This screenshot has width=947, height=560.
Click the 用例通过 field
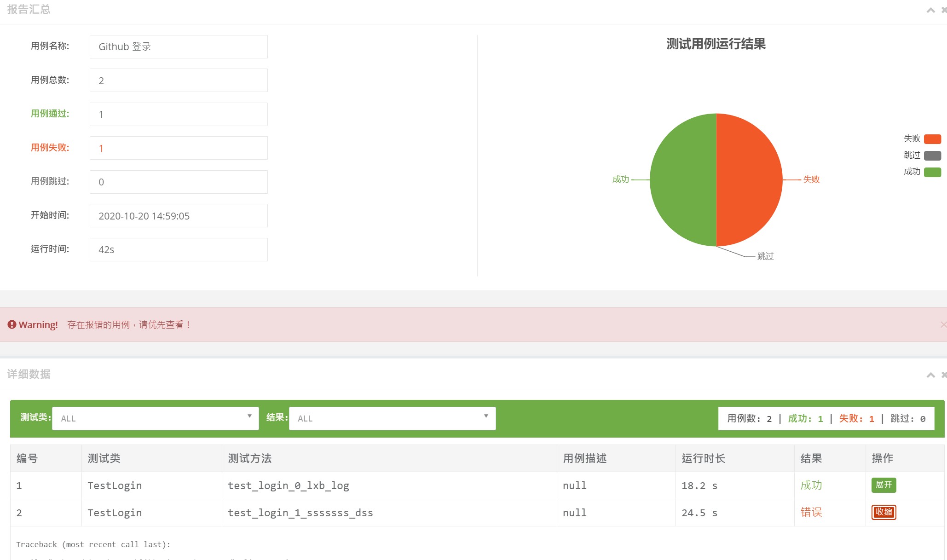(x=179, y=114)
